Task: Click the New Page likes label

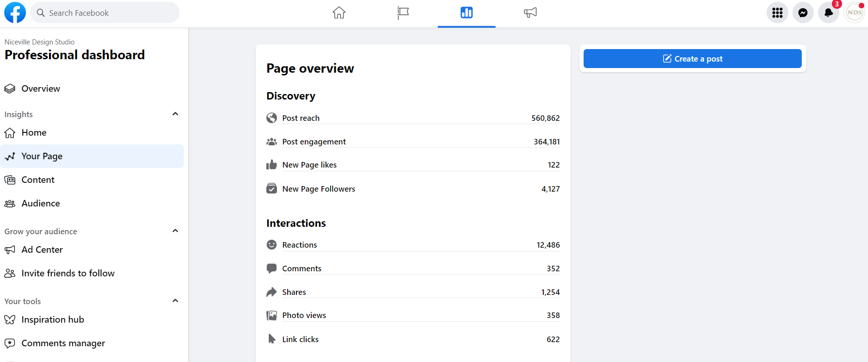Action: pos(309,165)
